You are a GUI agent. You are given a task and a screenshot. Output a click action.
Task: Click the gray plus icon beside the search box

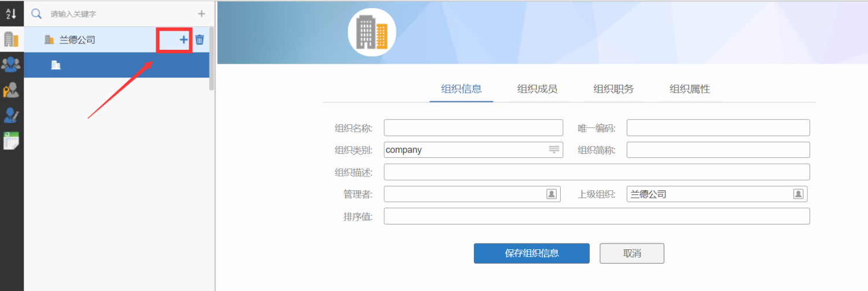click(x=201, y=13)
